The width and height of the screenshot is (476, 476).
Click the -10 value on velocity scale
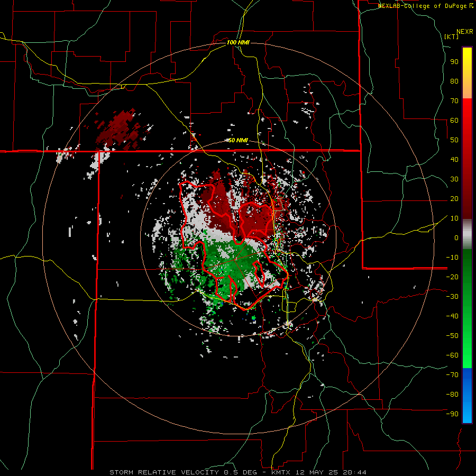(452, 258)
